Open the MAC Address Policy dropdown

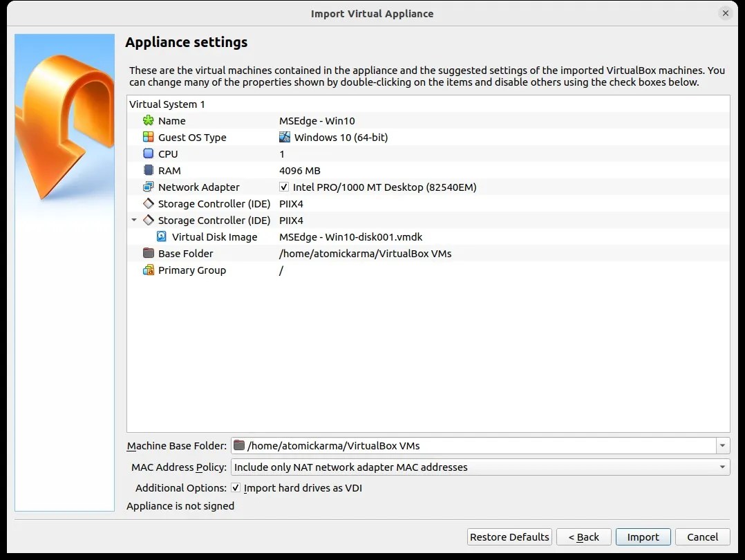(722, 467)
